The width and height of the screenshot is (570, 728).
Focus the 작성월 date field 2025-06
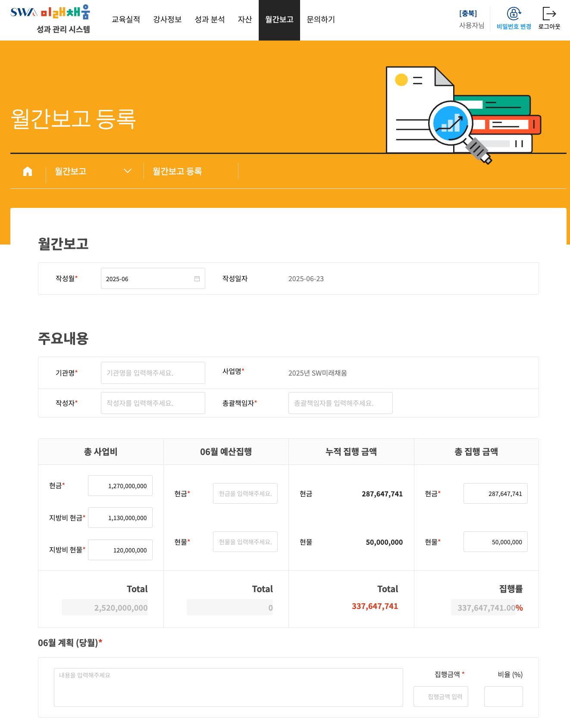coord(153,279)
